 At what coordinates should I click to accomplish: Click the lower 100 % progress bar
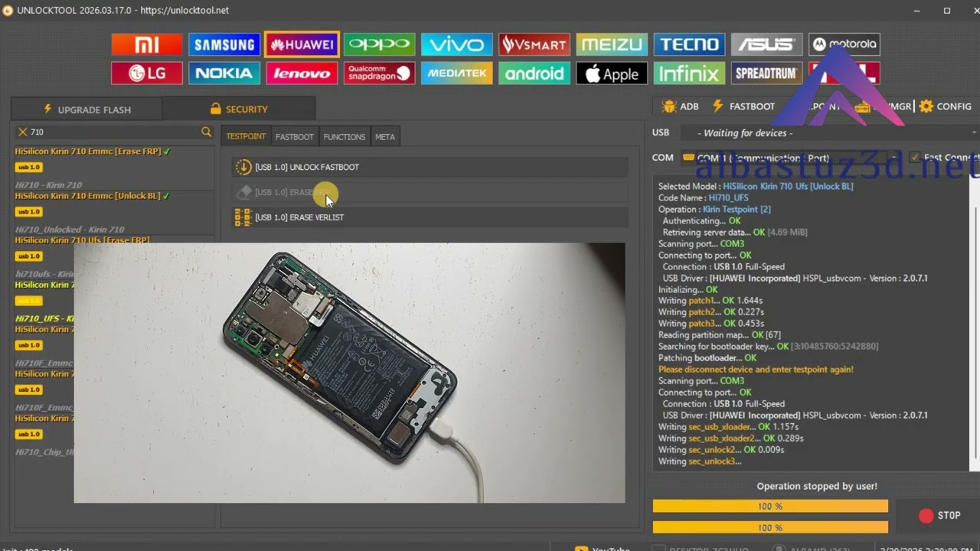(770, 528)
